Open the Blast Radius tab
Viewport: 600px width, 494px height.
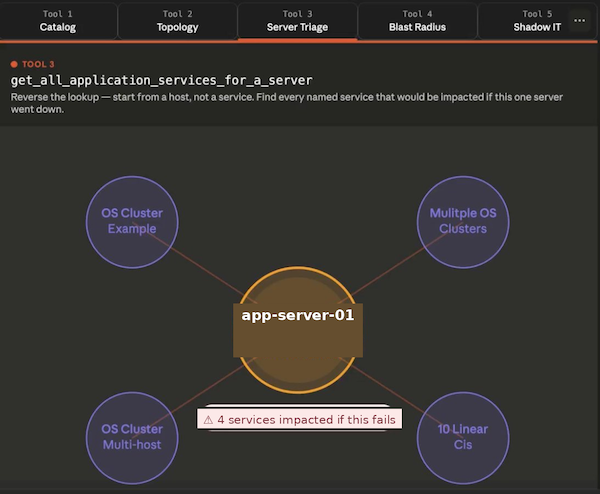click(417, 21)
